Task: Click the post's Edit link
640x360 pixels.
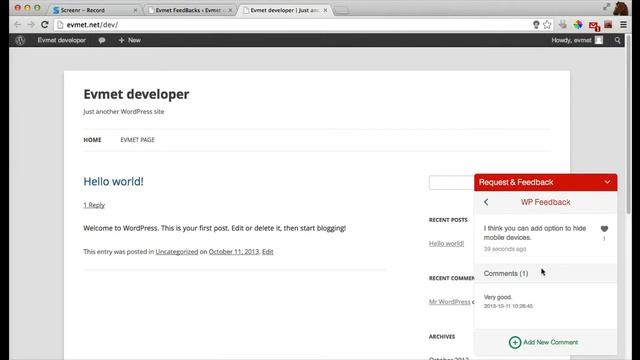Action: coord(268,252)
